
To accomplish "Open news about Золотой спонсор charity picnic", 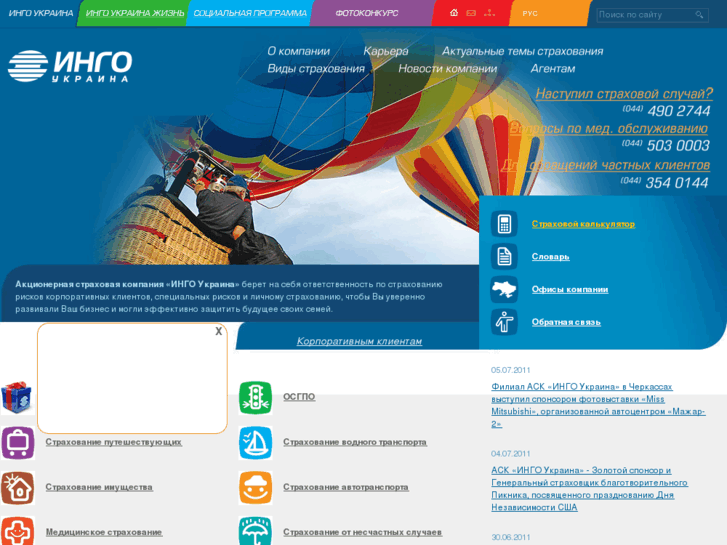I will pos(589,489).
